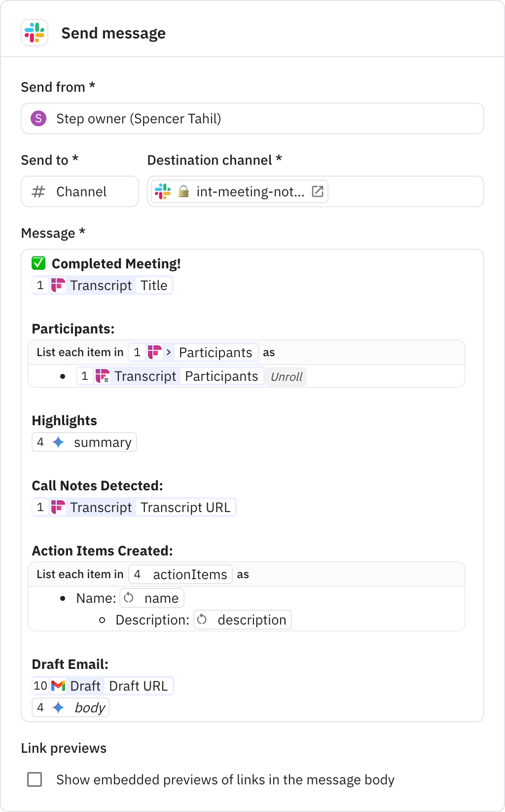Image resolution: width=505 pixels, height=812 pixels.
Task: Click the AI sparkle icon beside body
Action: point(58,707)
